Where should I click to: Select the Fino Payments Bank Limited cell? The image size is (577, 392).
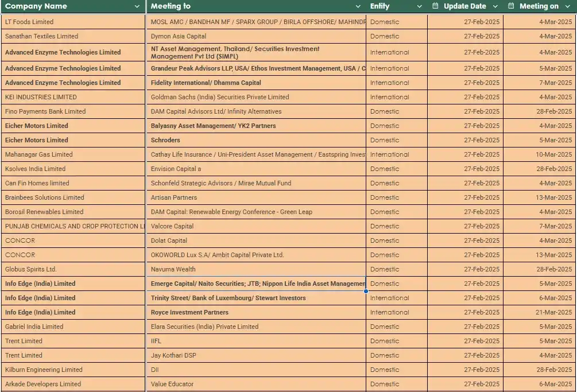73,111
